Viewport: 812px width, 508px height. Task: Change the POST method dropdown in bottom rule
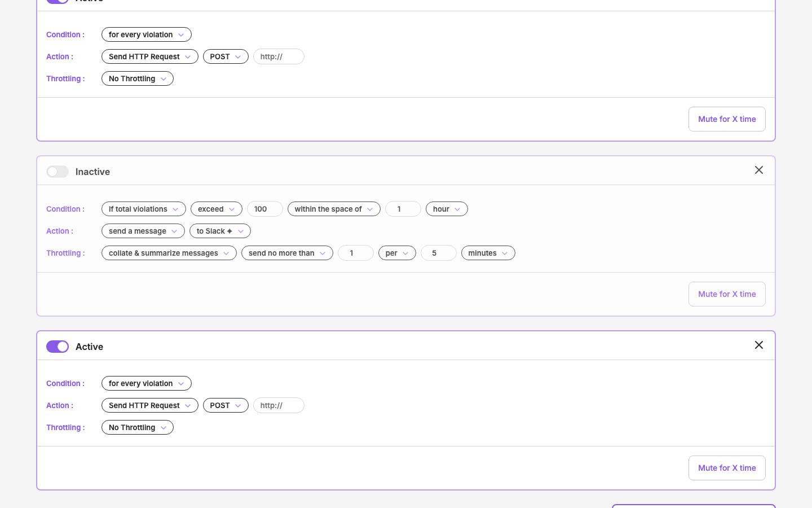[x=226, y=405]
